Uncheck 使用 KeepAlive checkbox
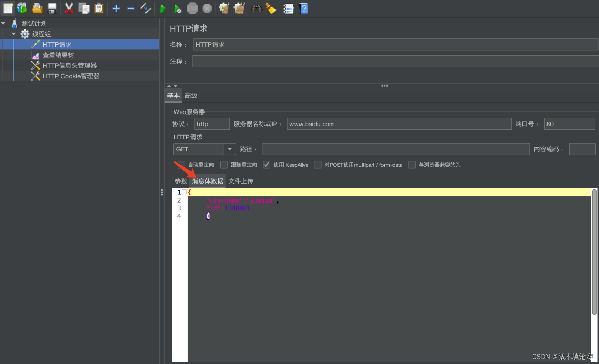This screenshot has height=364, width=599. click(266, 165)
